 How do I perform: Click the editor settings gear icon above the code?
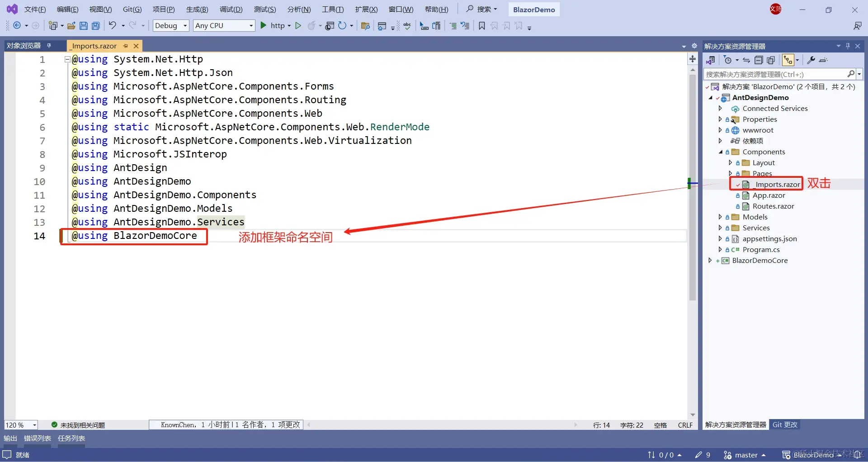tap(694, 46)
